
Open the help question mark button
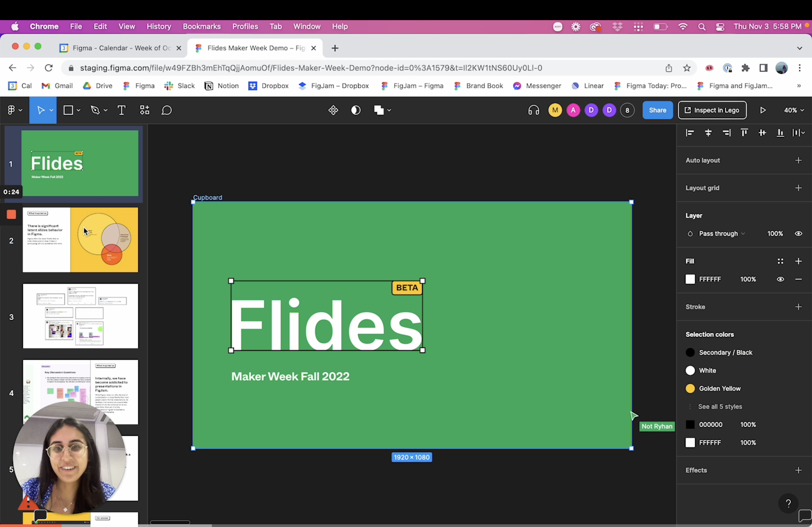click(x=788, y=503)
